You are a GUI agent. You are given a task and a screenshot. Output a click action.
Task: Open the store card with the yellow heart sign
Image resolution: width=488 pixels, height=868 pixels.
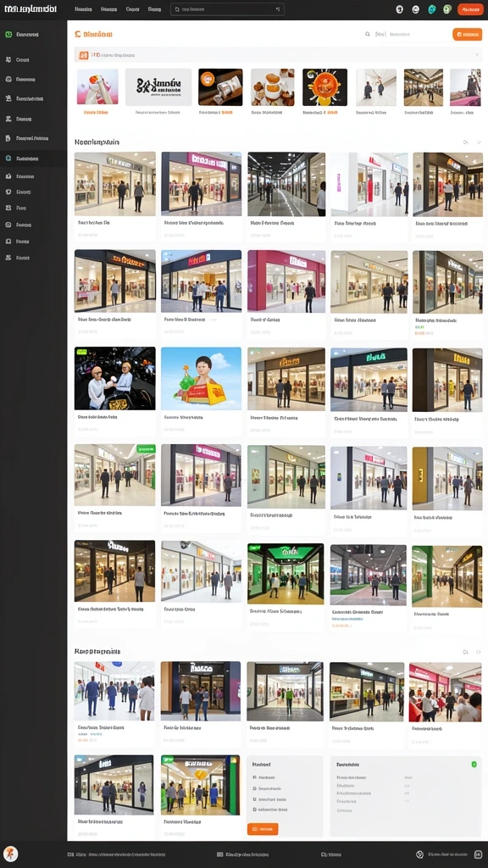(x=201, y=798)
